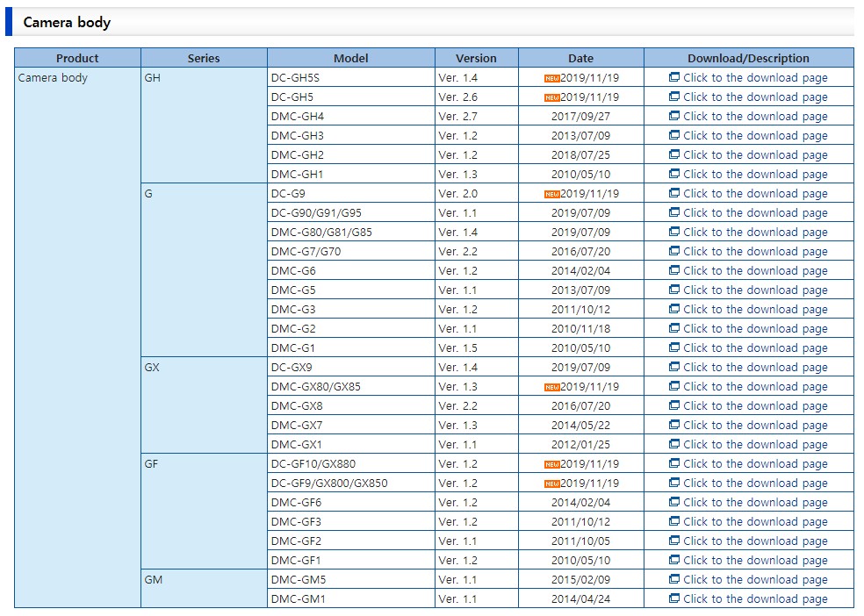Open the download page link for DMC-GM1
This screenshot has height=616, width=864.
click(x=755, y=598)
